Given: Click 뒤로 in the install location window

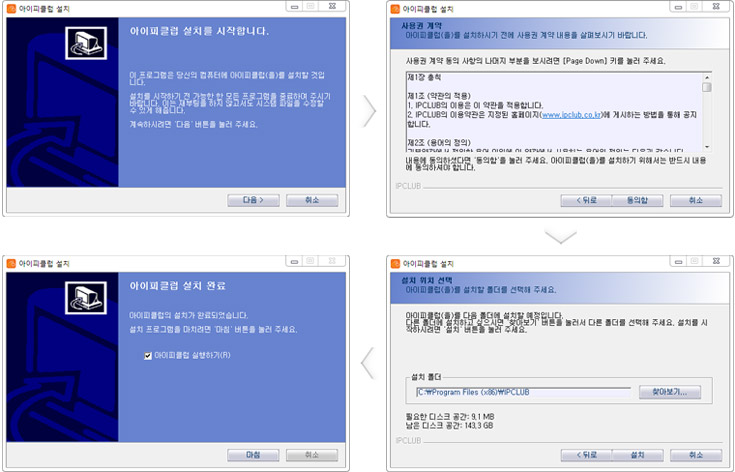Looking at the screenshot, I should click(586, 455).
